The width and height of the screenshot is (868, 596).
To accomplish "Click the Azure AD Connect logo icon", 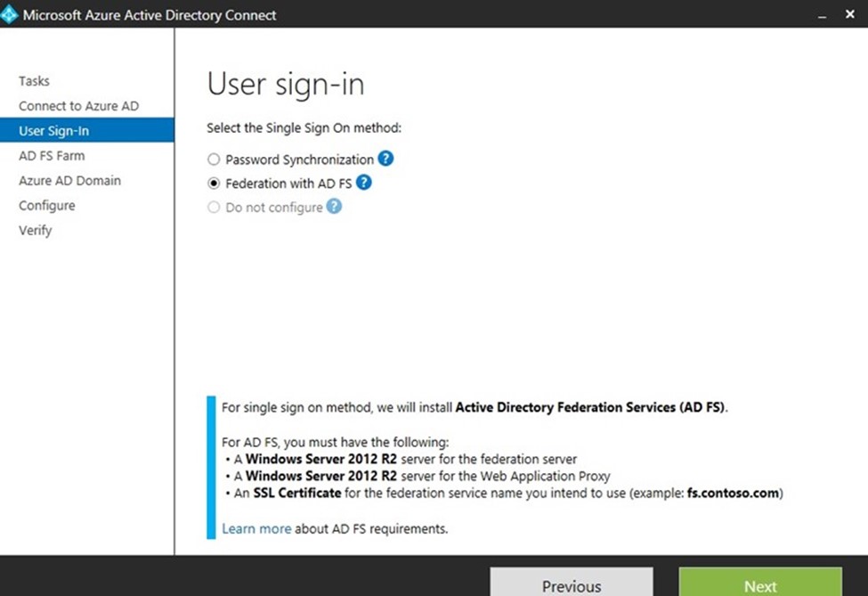I will click(9, 14).
